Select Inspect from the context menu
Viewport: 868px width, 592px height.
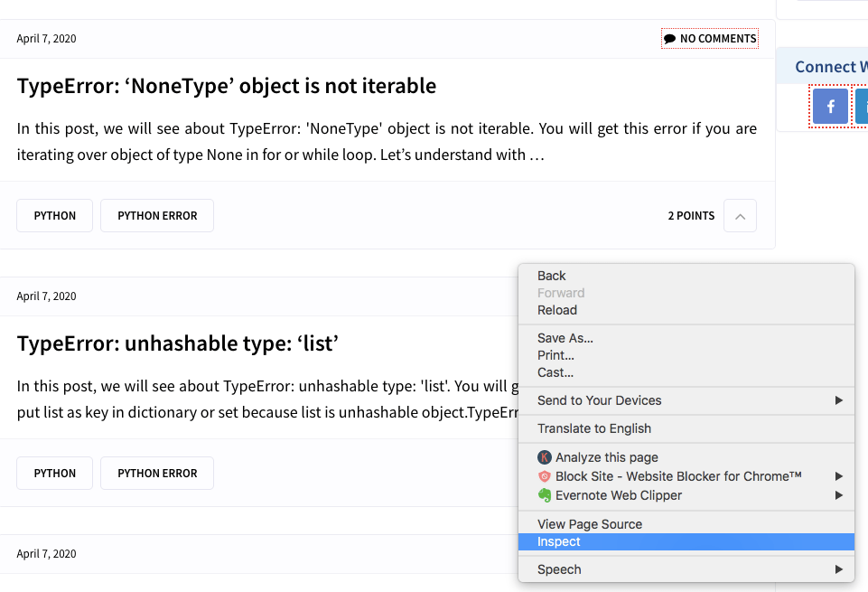tap(558, 541)
